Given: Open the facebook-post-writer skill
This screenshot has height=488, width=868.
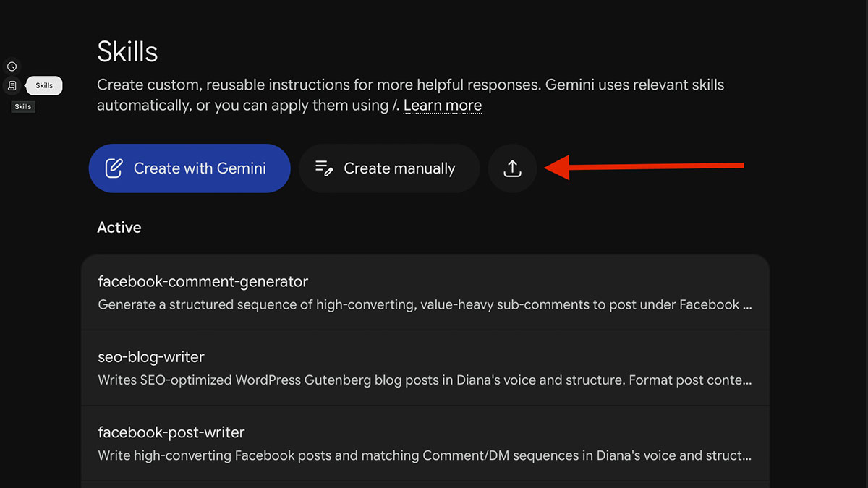Looking at the screenshot, I should [425, 444].
